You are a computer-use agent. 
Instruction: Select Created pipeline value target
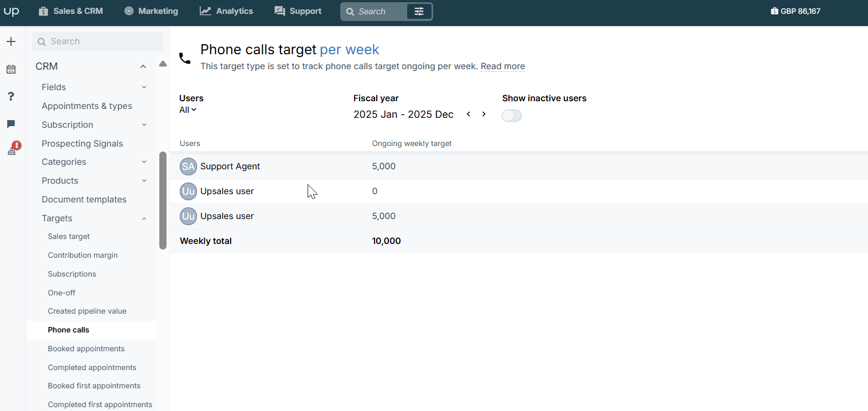point(87,311)
